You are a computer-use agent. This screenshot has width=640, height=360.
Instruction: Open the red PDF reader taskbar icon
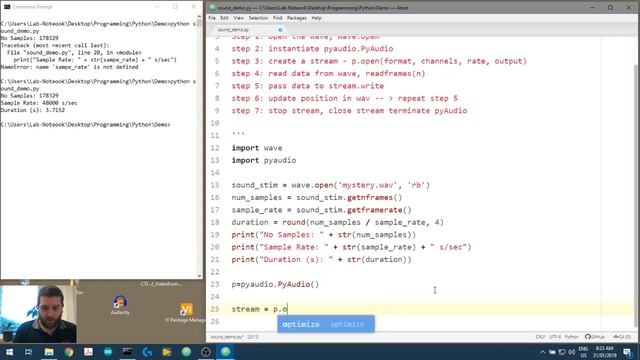[x=88, y=352]
